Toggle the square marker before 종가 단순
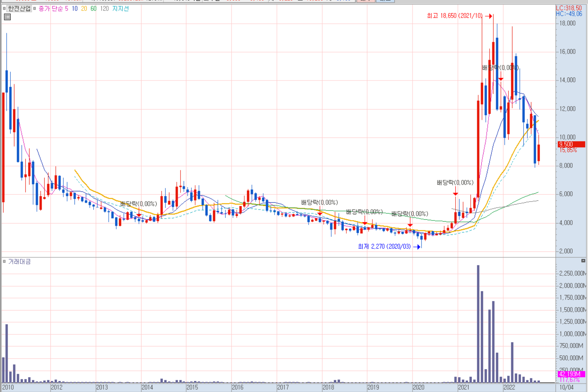Viewport: 588px width, 392px height. (35, 9)
